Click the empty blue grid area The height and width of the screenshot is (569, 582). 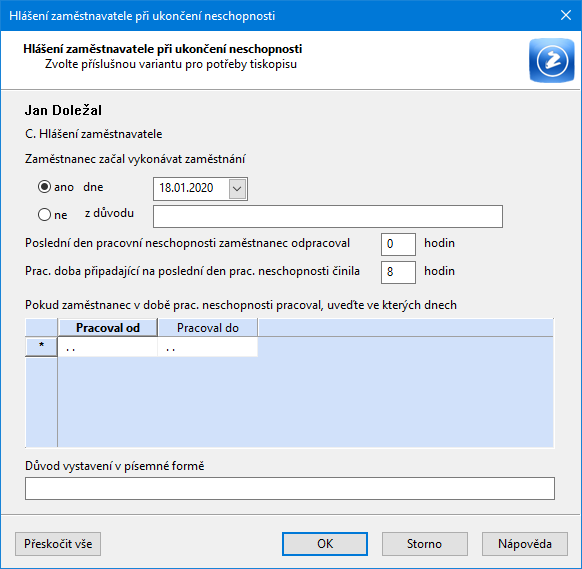[x=305, y=402]
